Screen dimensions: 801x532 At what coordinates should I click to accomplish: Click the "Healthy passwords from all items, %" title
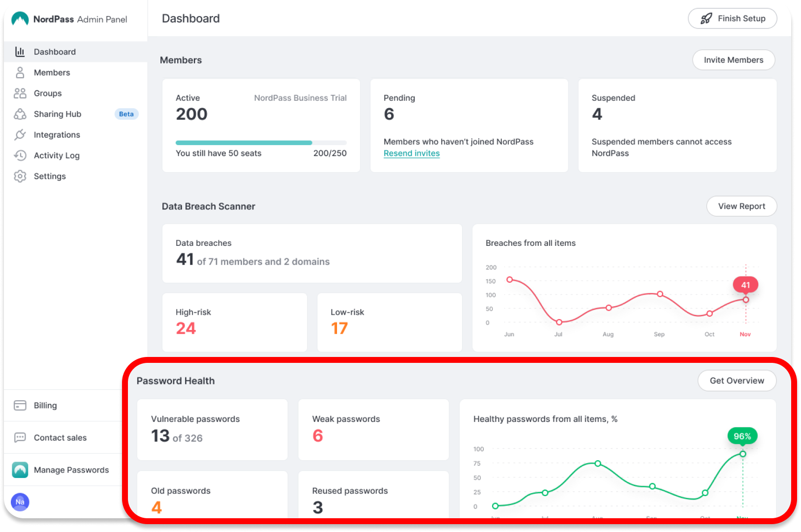coord(545,419)
